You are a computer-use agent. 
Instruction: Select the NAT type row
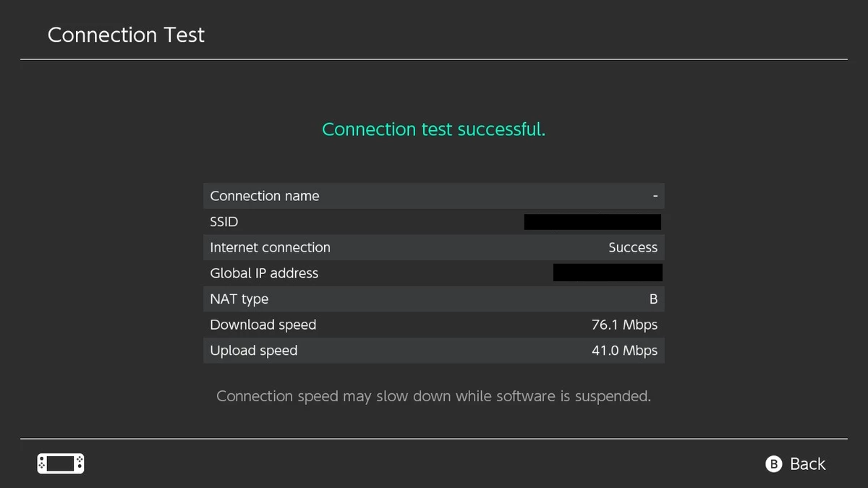434,299
